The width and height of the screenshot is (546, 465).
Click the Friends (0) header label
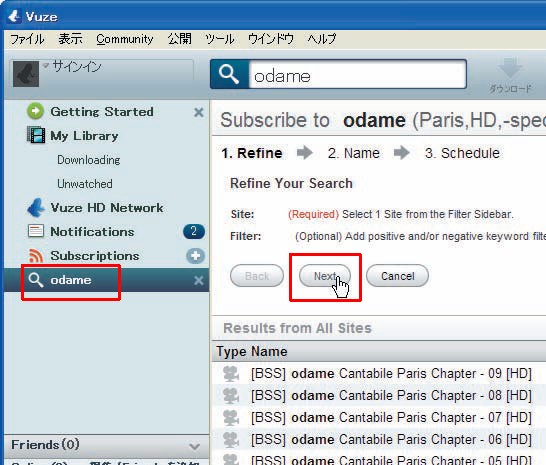pos(45,445)
